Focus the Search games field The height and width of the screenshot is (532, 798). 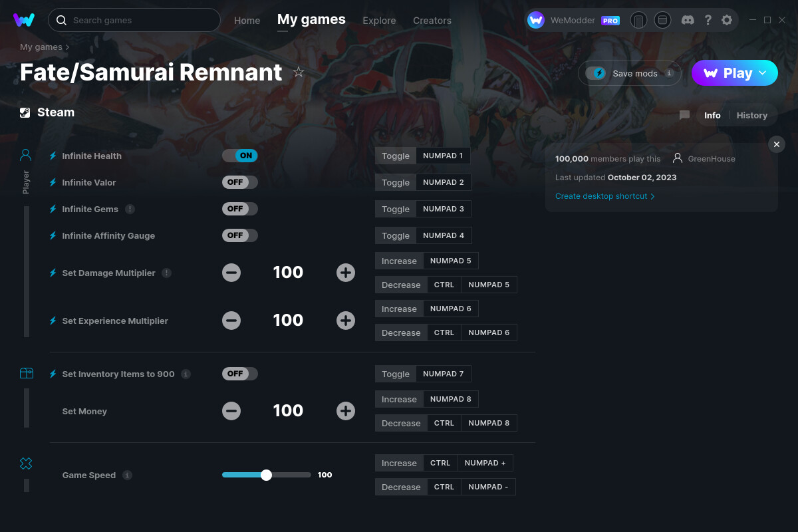point(134,20)
